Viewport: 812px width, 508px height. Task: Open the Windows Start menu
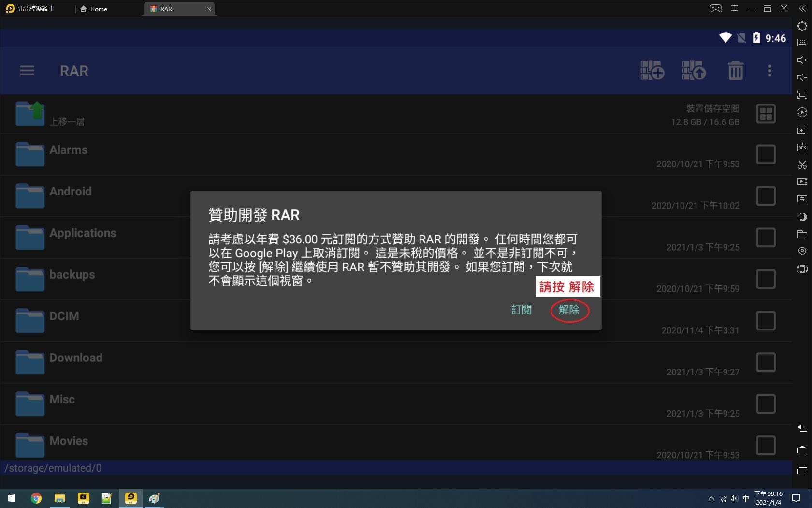click(12, 498)
